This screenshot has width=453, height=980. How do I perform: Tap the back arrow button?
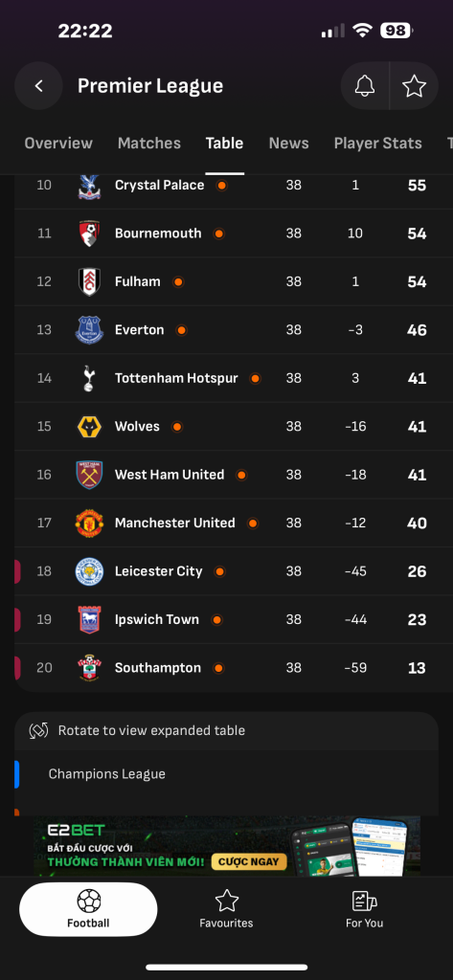[x=39, y=86]
